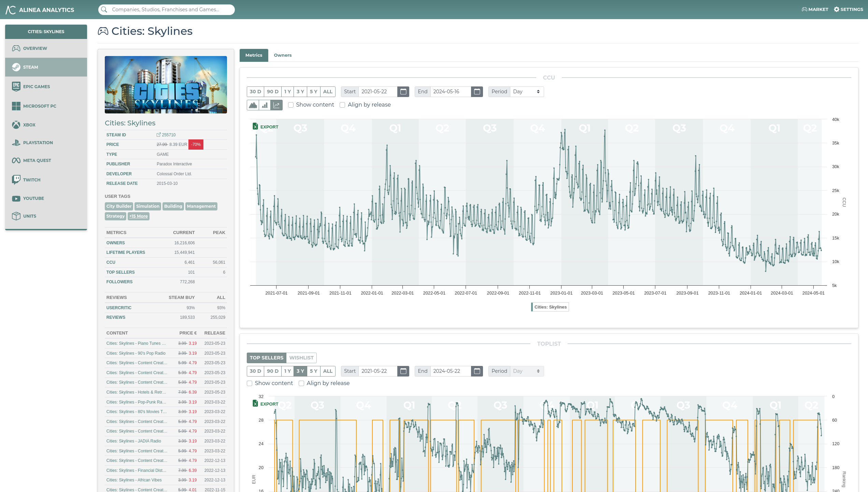The height and width of the screenshot is (492, 868).
Task: Click the Alinea Analytics logo
Action: pyautogui.click(x=40, y=10)
